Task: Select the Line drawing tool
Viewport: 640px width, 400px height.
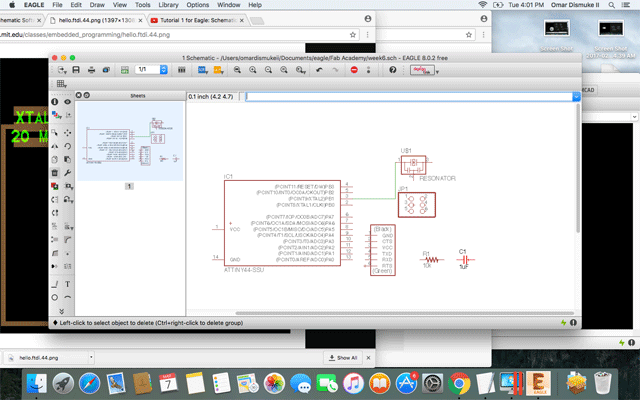Action: [55, 284]
